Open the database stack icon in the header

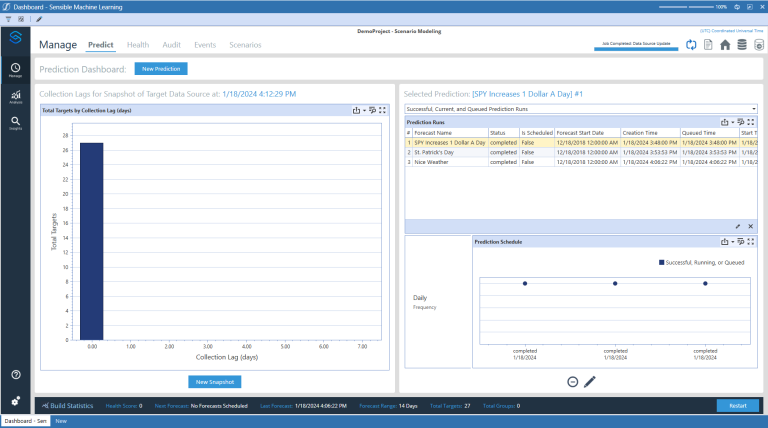pos(741,45)
